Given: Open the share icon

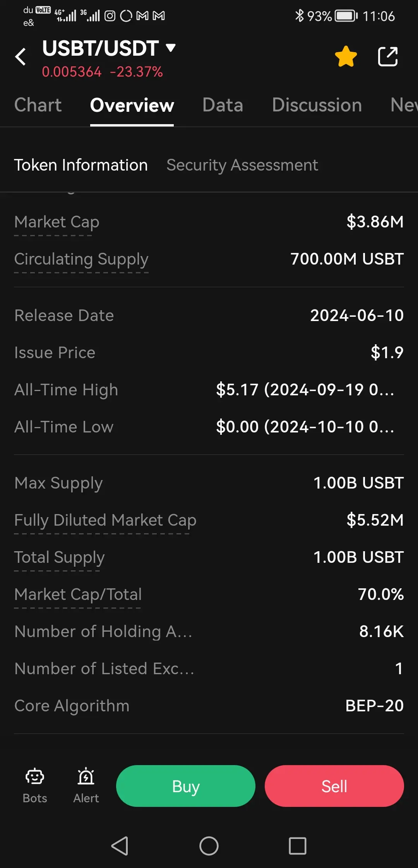Looking at the screenshot, I should 387,56.
